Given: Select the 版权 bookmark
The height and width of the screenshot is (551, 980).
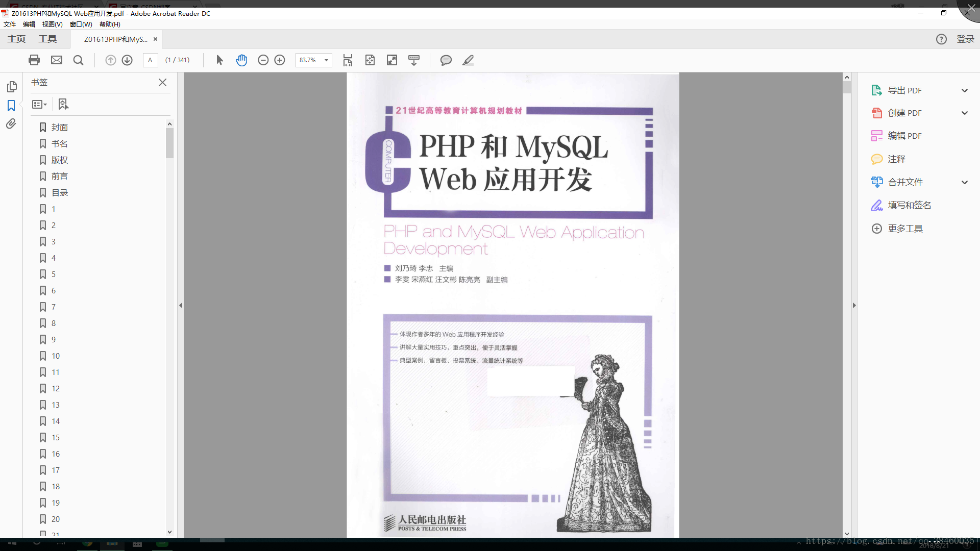Looking at the screenshot, I should pyautogui.click(x=60, y=160).
